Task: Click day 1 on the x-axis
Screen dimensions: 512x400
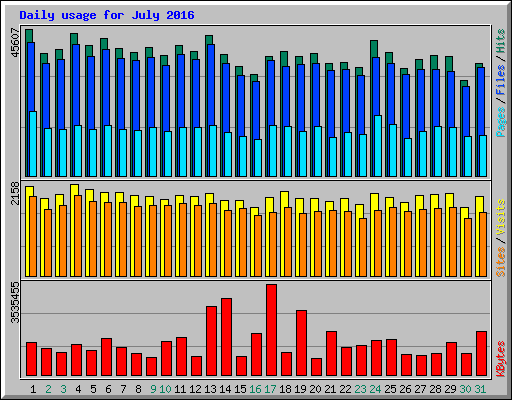Action: 33,389
